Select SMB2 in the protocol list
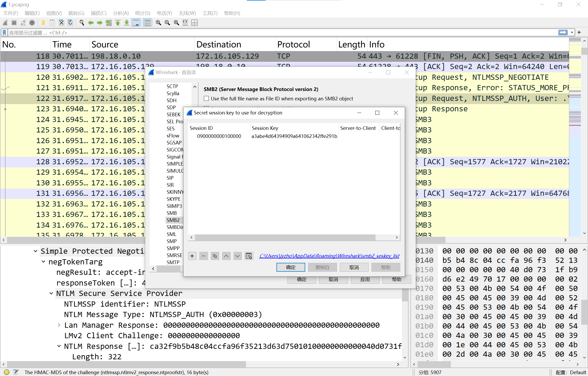Viewport: 588px width, 376px height. 173,220
